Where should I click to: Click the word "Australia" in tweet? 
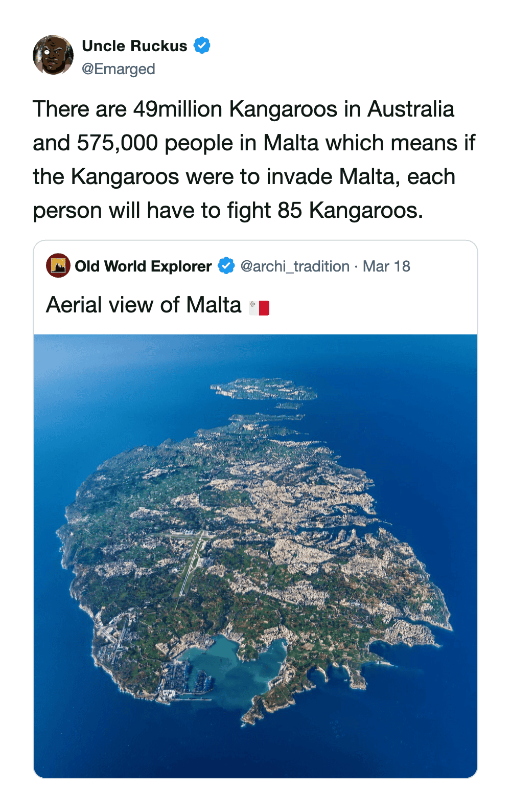point(411,109)
